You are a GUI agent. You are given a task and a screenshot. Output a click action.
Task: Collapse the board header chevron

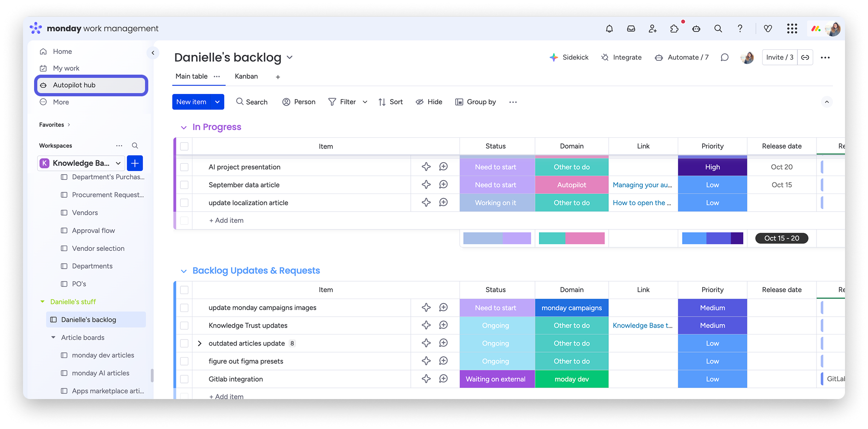click(827, 102)
